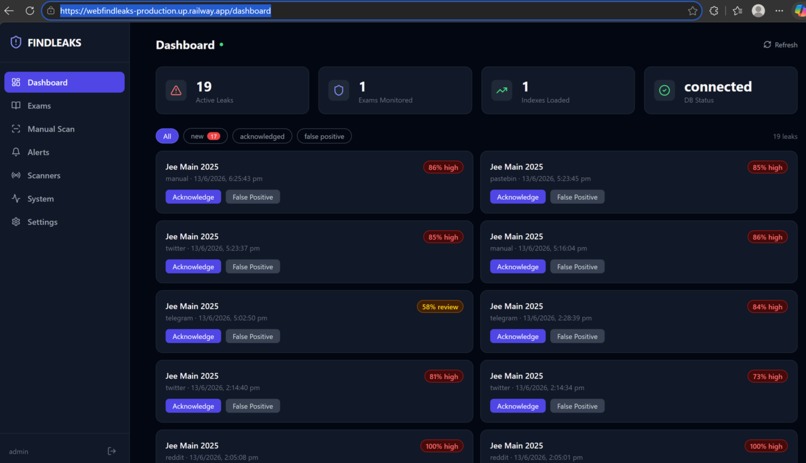The height and width of the screenshot is (463, 806).
Task: Click the Scanners radio-wave icon
Action: pos(16,175)
